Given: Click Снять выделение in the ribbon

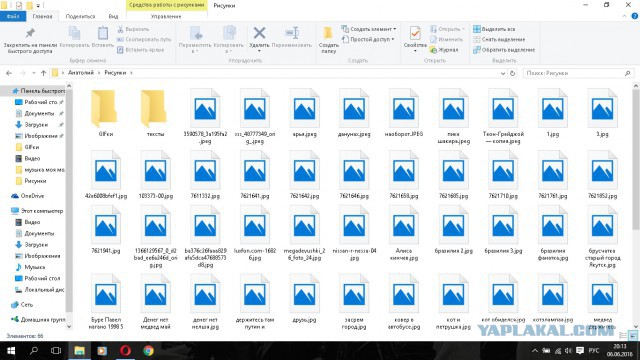Looking at the screenshot, I should [x=499, y=40].
